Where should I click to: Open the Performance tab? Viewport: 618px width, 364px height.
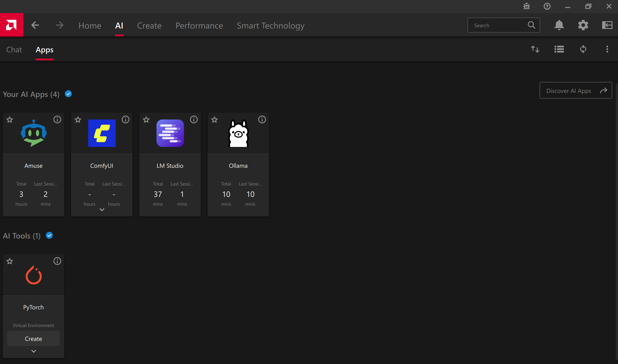[199, 26]
